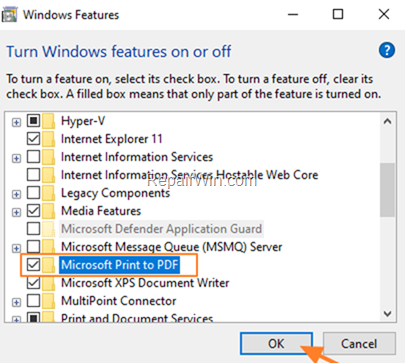405x363 pixels.
Task: Click the Hyper-V folder icon
Action: pyautogui.click(x=49, y=121)
